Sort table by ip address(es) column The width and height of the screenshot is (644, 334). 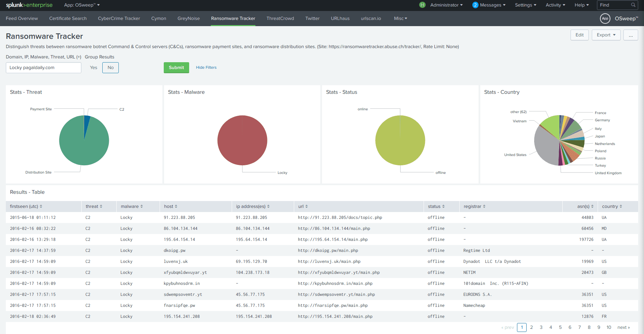[253, 207]
